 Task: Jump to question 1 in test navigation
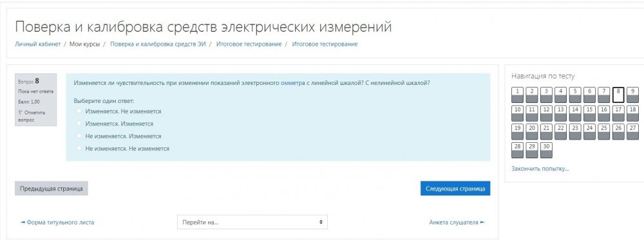coord(518,95)
